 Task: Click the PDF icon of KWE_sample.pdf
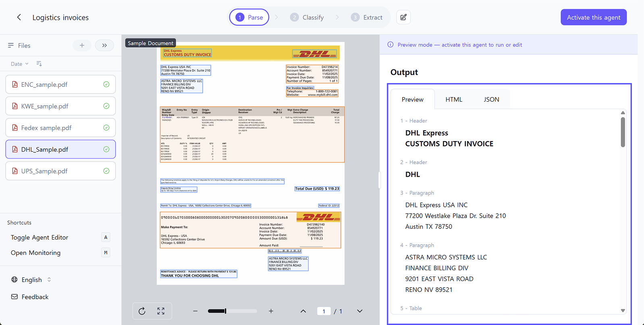click(15, 106)
